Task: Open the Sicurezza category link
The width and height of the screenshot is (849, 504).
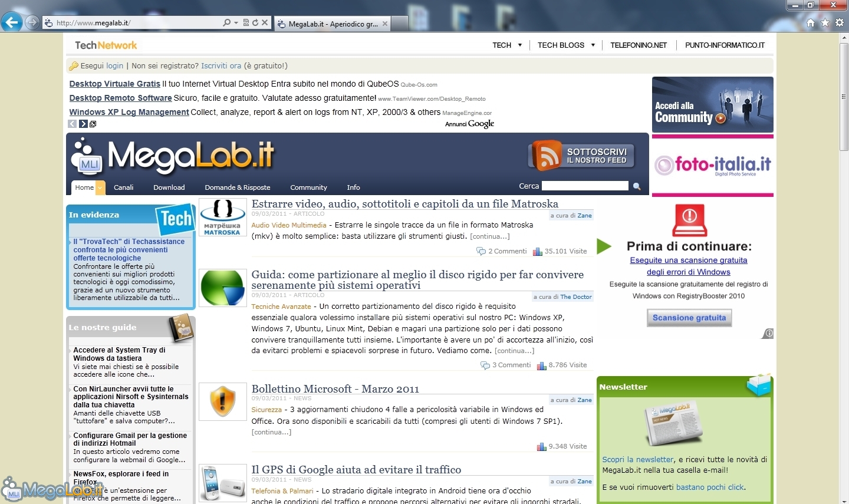Action: [266, 410]
